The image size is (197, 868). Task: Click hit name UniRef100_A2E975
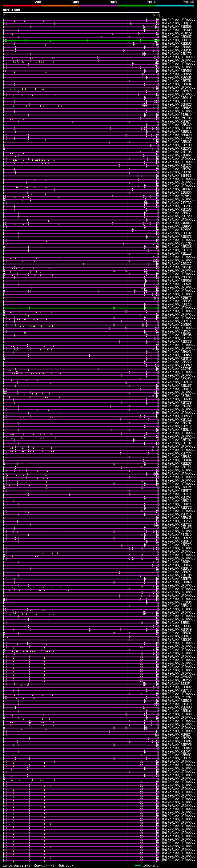(x=177, y=91)
